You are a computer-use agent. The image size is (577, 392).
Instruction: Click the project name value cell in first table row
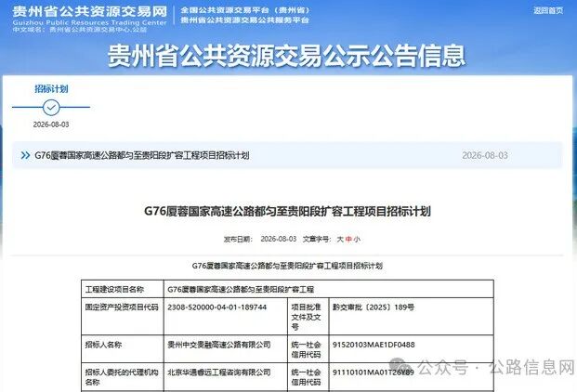pyautogui.click(x=328, y=289)
